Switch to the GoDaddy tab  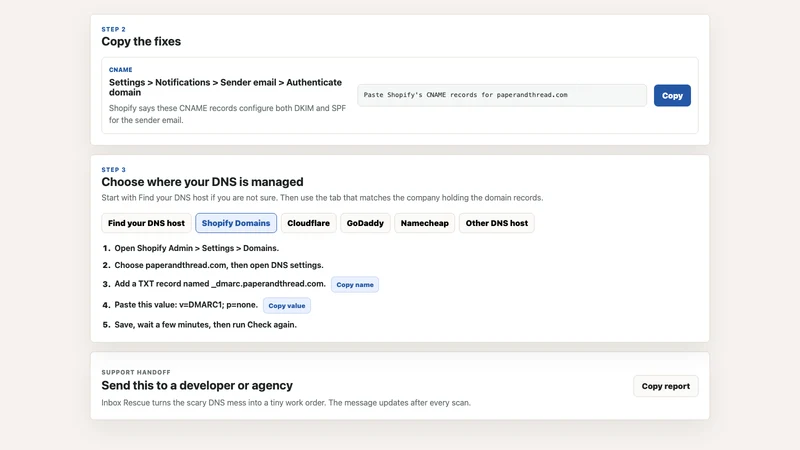click(365, 223)
